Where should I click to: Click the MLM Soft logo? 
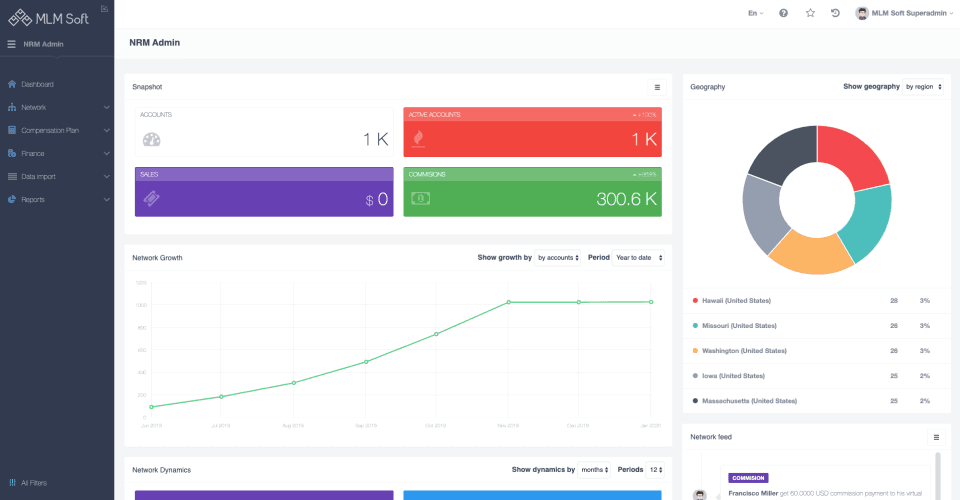point(48,18)
